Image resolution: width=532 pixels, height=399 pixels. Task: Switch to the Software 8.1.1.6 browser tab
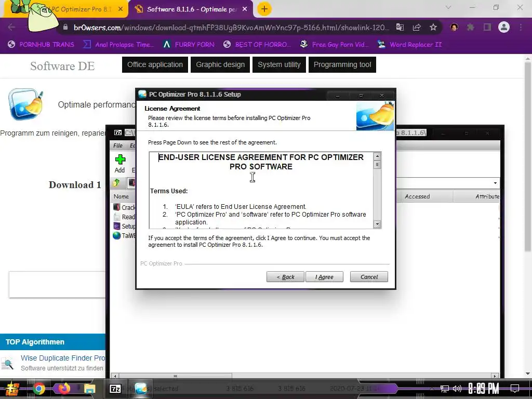(190, 9)
